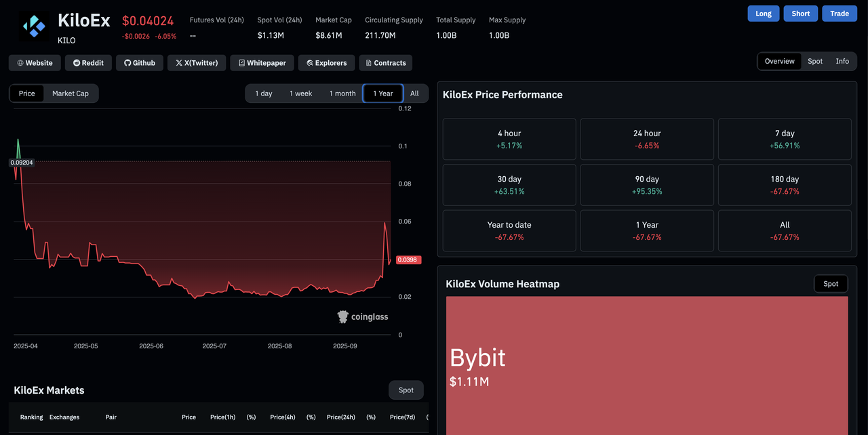Select the 7 day performance card

785,140
